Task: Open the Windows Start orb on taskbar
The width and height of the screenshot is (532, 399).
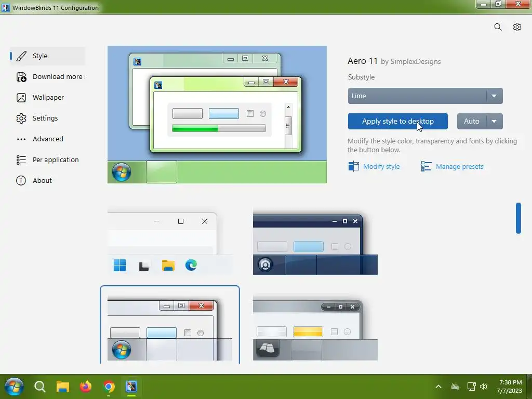Action: point(14,387)
